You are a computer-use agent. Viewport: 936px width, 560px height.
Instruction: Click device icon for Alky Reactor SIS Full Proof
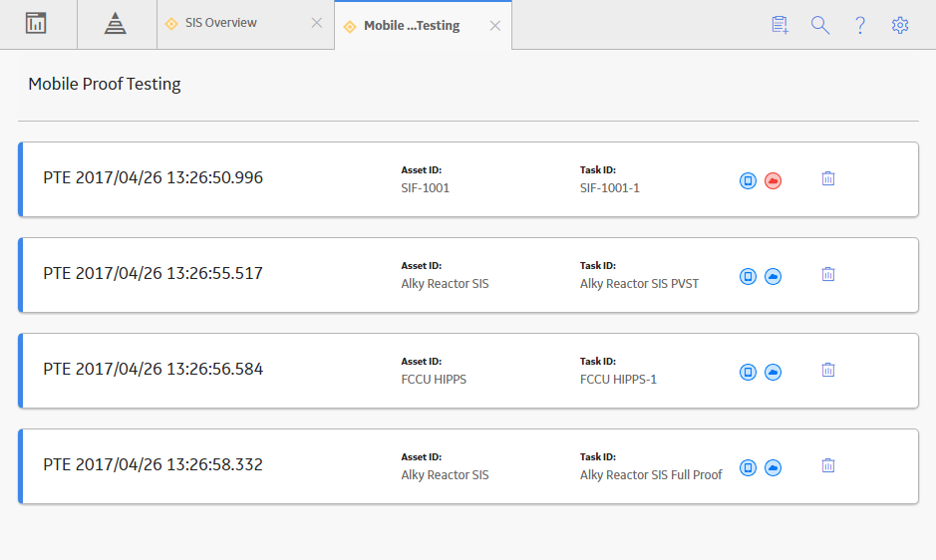(x=748, y=467)
